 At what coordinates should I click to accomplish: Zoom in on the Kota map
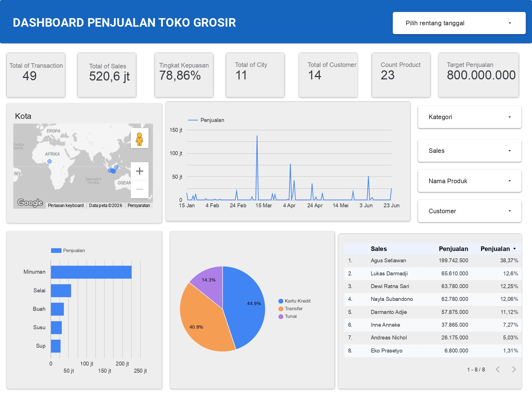click(x=139, y=171)
